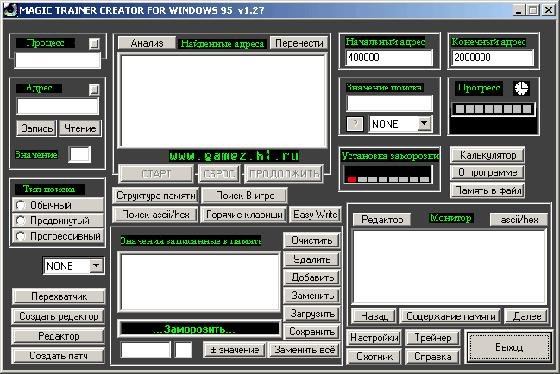Click the app icon in title bar

(x=10, y=10)
